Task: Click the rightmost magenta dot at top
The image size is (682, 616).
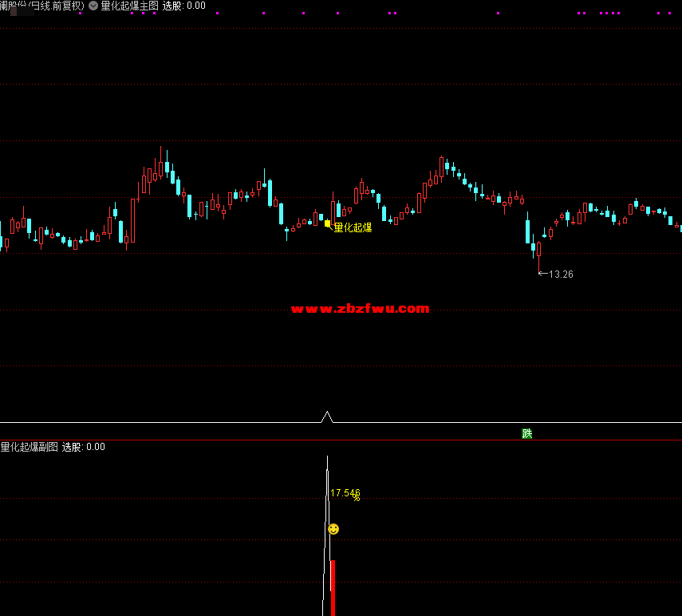Action: (668, 14)
